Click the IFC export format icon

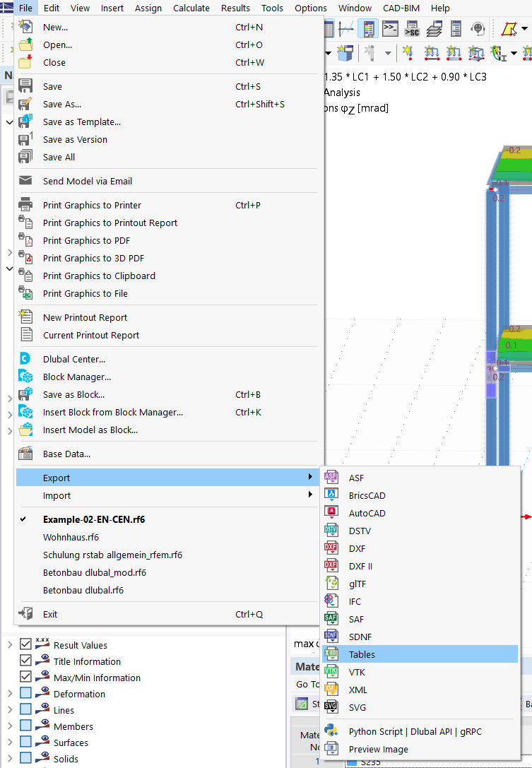pos(331,601)
